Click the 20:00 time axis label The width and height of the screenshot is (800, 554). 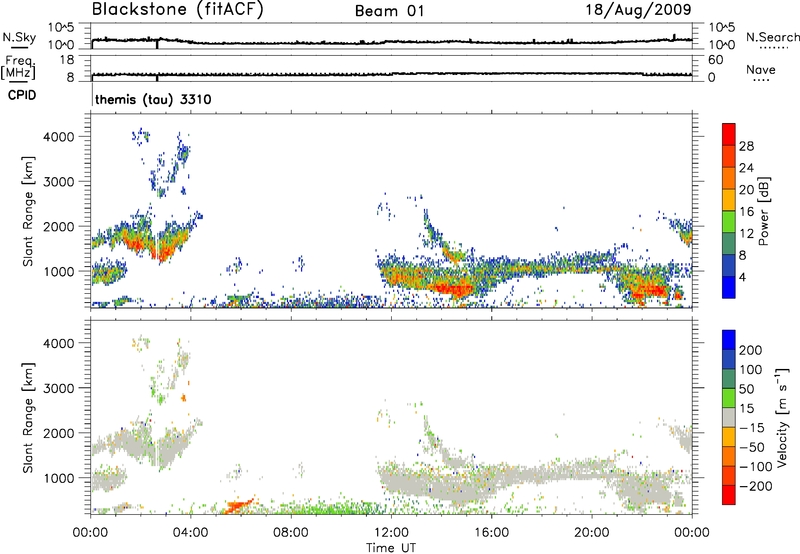[591, 533]
